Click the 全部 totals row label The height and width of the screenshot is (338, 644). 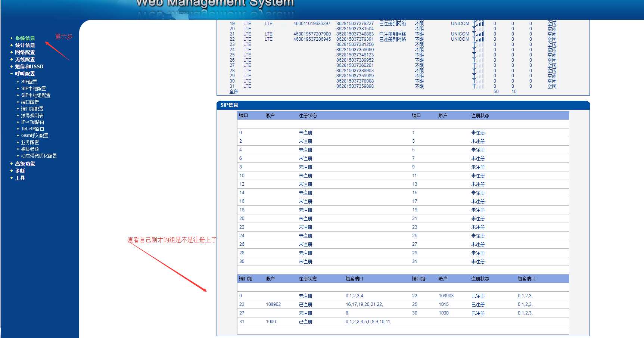coord(234,92)
